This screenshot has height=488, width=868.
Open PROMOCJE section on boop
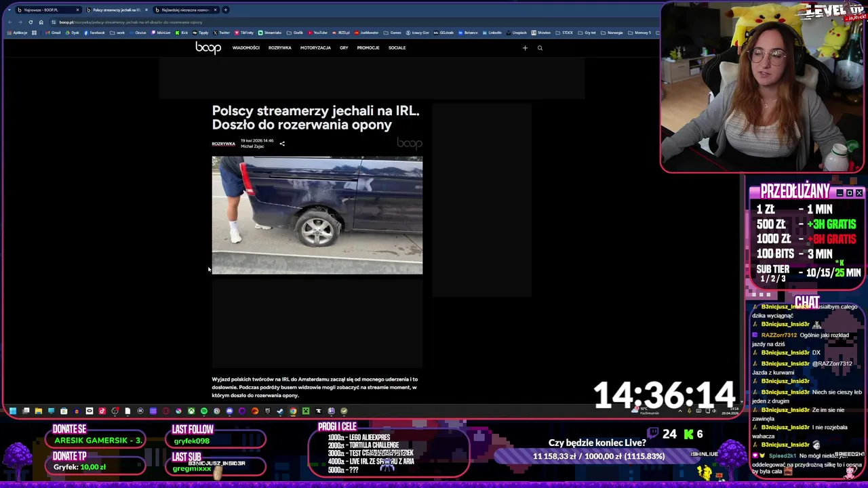point(368,47)
